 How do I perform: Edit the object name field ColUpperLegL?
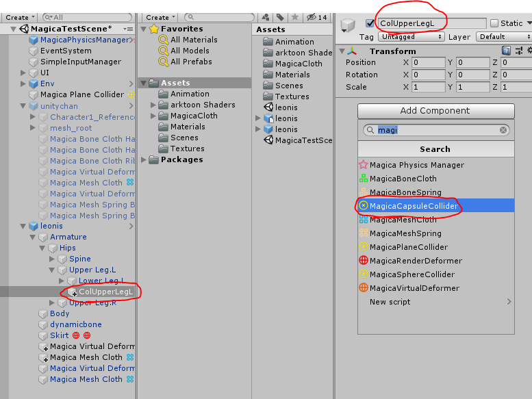432,23
